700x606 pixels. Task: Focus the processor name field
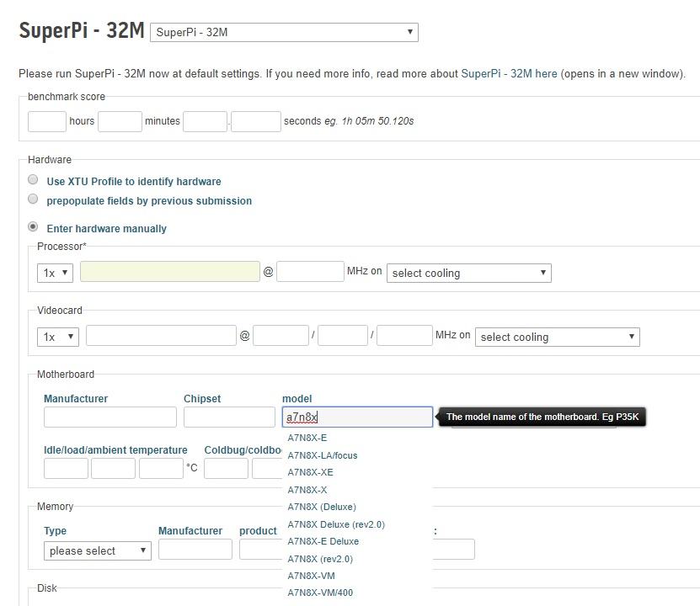(x=169, y=272)
